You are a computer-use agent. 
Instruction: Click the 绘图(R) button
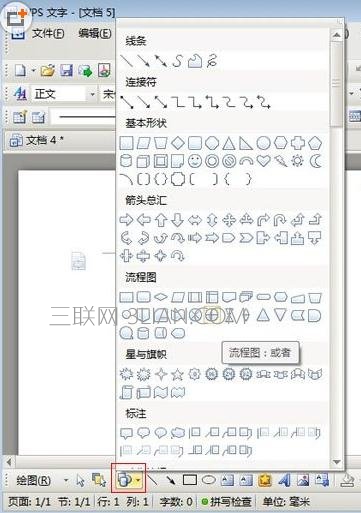(34, 481)
